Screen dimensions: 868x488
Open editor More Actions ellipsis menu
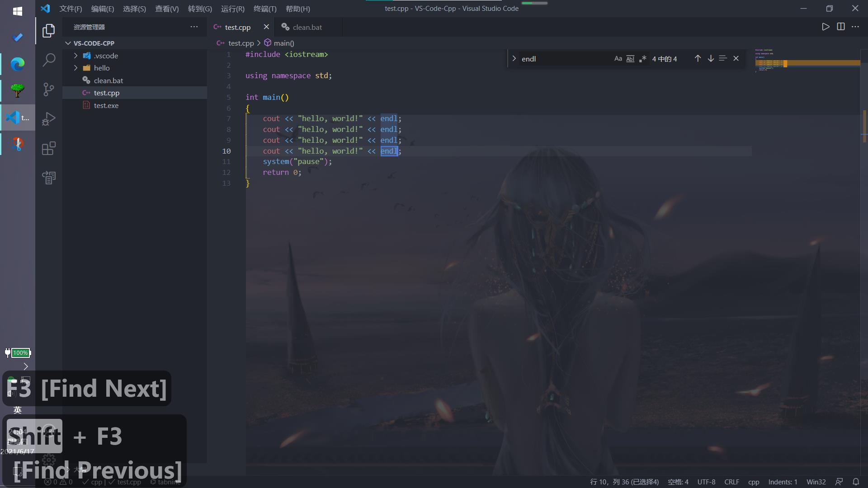[x=855, y=27]
